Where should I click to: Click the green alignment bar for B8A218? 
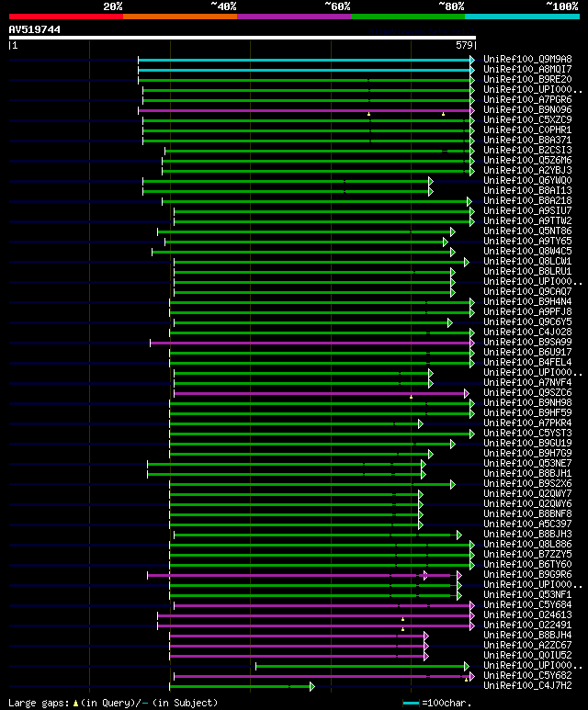315,201
